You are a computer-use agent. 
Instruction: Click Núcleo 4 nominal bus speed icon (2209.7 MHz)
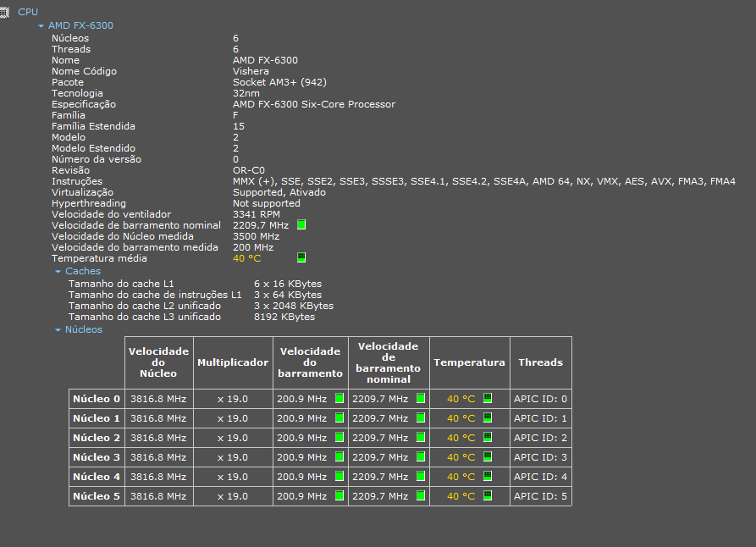[x=421, y=476]
